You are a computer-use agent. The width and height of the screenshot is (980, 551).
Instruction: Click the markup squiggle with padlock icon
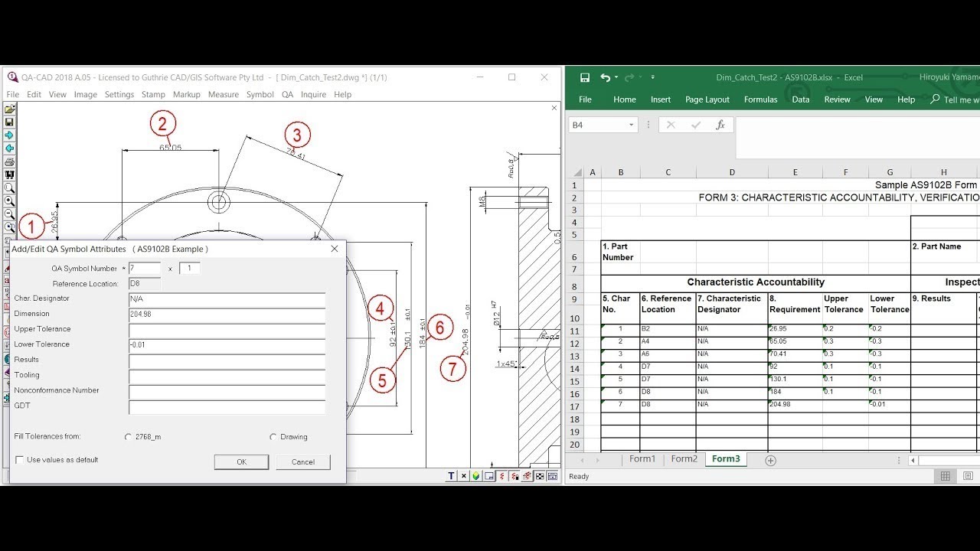(x=514, y=476)
